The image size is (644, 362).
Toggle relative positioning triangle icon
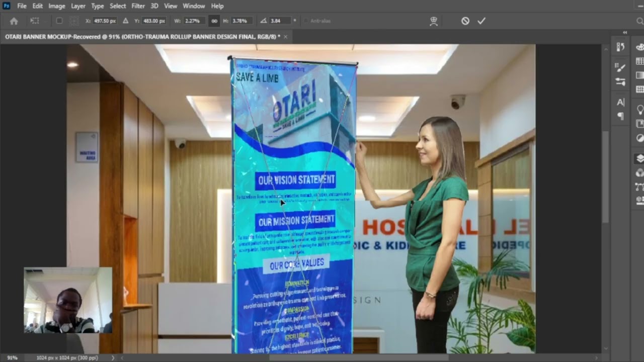[x=125, y=21]
